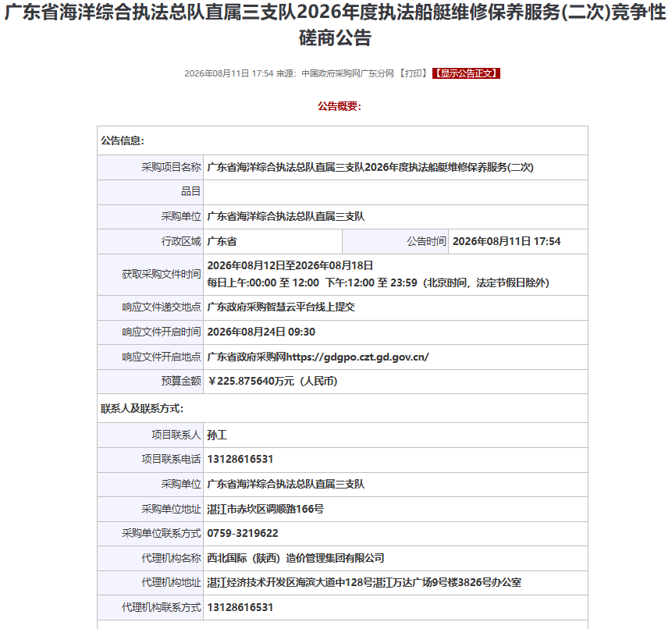Click the purchaser address 湛江市赤坎区调顺路166号

[x=265, y=509]
